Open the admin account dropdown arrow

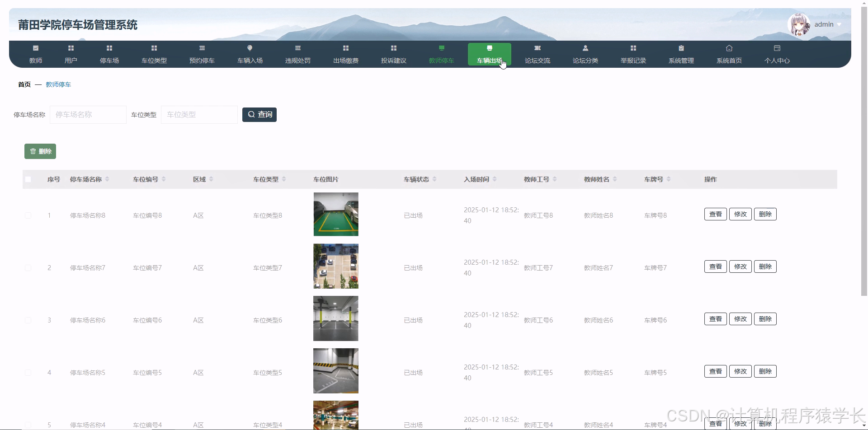pos(839,25)
